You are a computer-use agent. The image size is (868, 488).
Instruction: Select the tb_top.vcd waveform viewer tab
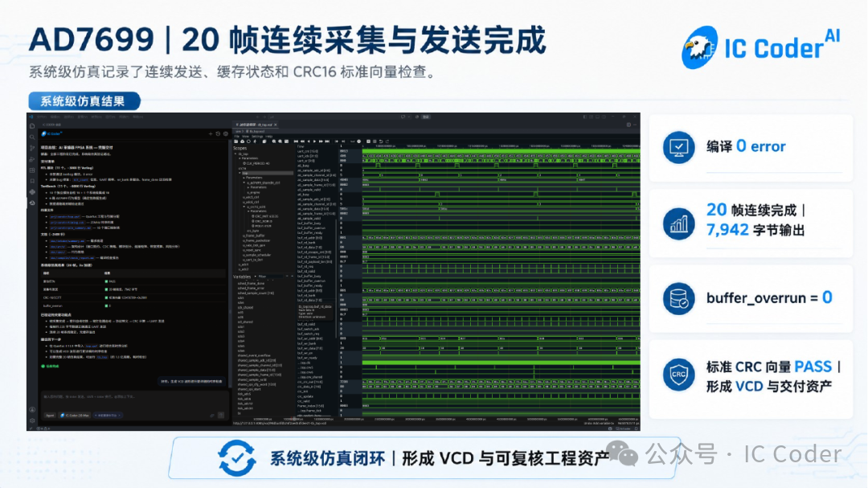(x=256, y=125)
